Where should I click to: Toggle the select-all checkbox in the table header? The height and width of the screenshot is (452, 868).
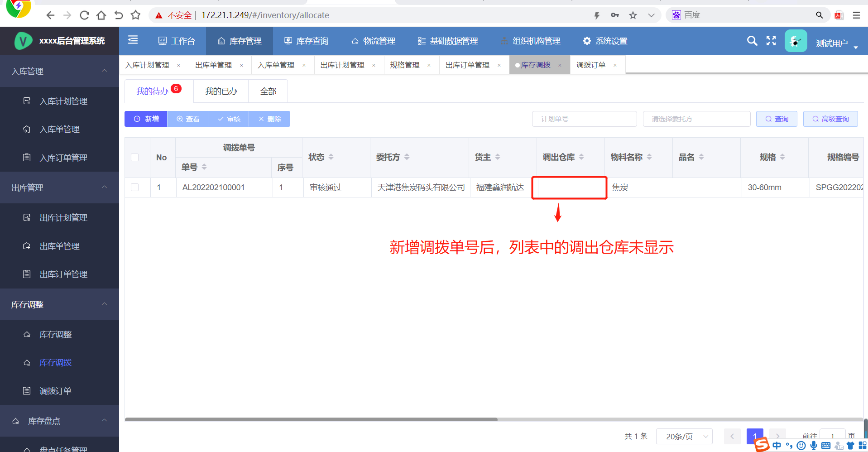coord(134,157)
